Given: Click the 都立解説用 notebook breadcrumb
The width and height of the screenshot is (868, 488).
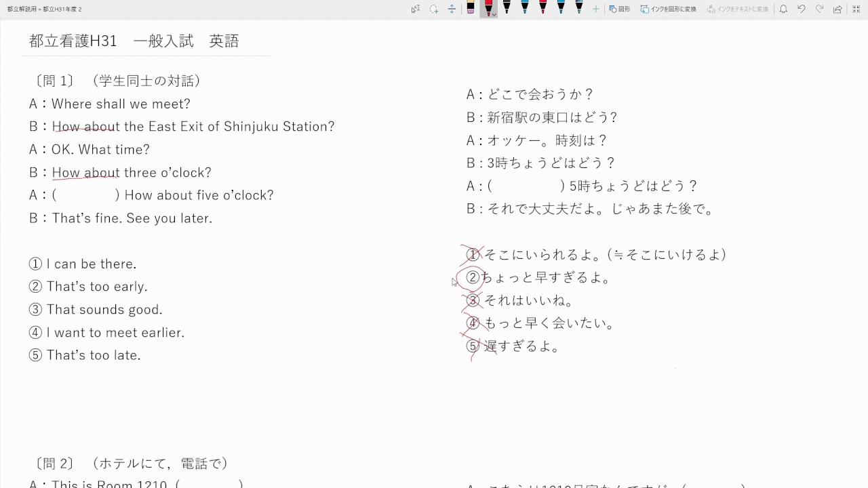Looking at the screenshot, I should 22,9.
